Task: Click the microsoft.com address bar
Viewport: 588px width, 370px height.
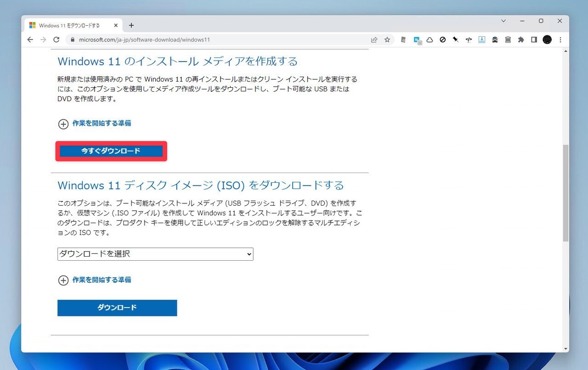Action: tap(221, 40)
